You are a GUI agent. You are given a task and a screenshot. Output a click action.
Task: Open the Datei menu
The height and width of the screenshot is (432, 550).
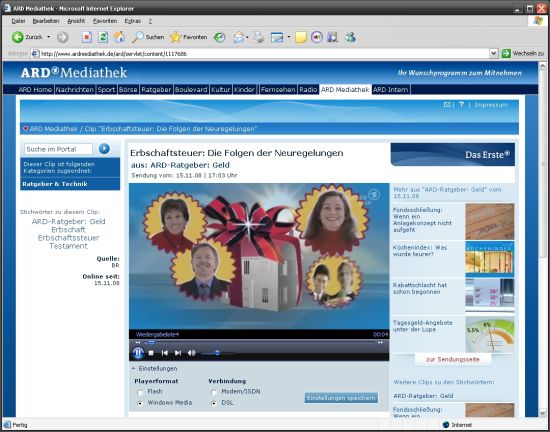[x=18, y=21]
